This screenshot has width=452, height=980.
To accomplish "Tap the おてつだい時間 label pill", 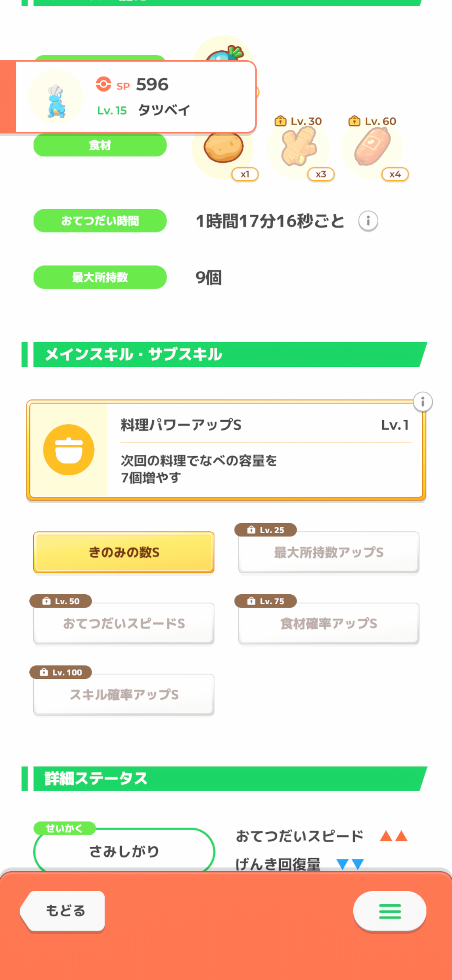I will [100, 221].
